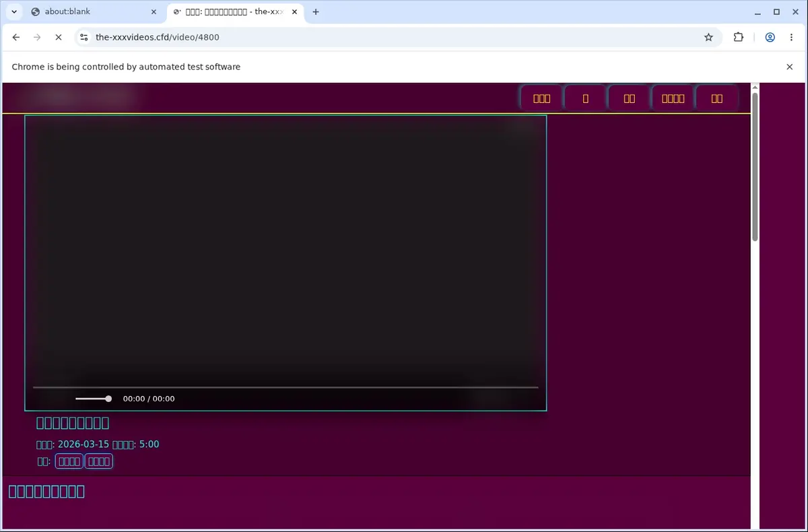Open a new tab with plus button

click(x=316, y=11)
